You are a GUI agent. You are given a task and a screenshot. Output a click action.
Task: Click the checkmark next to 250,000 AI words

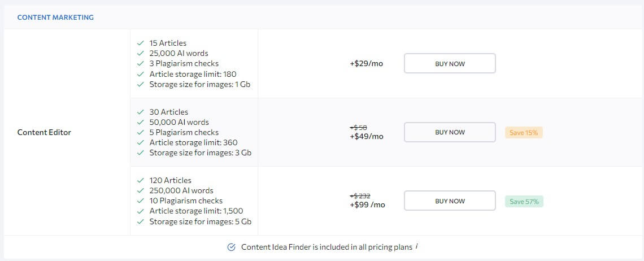141,191
